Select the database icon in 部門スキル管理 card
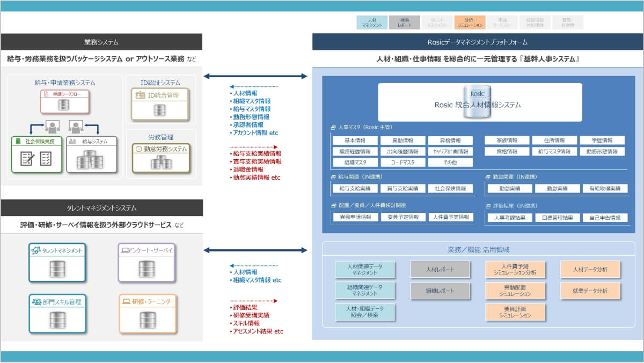The image size is (644, 363). (x=57, y=320)
